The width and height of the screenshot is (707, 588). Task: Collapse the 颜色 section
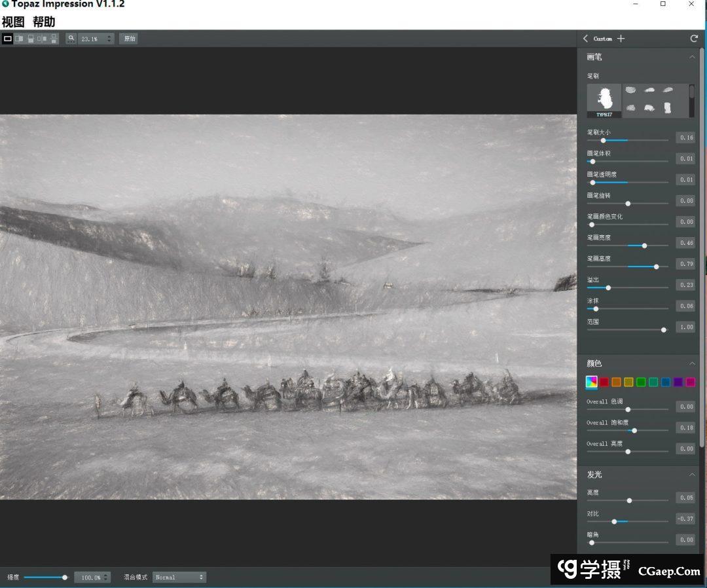pos(692,363)
